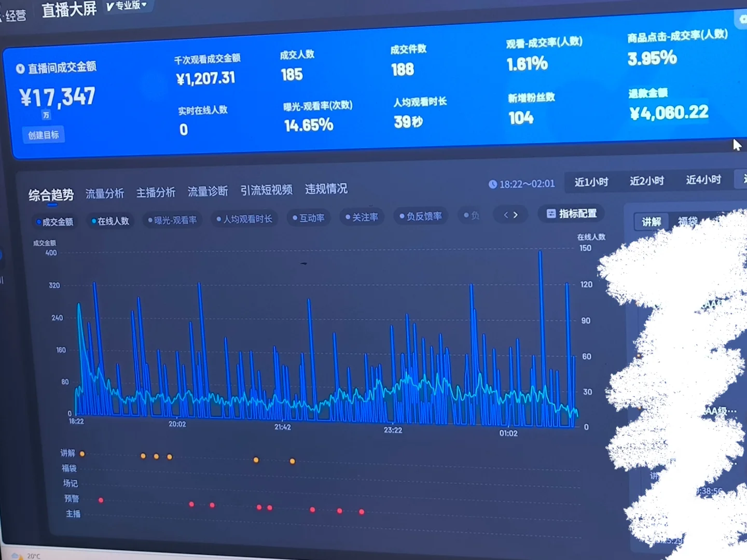The image size is (747, 560).
Task: Click the previous-metrics left arrow
Action: click(x=506, y=215)
